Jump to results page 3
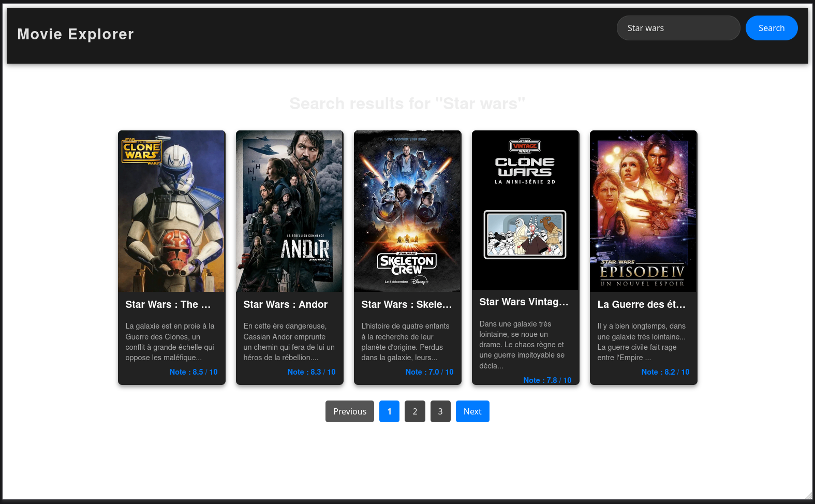815x504 pixels. [440, 411]
